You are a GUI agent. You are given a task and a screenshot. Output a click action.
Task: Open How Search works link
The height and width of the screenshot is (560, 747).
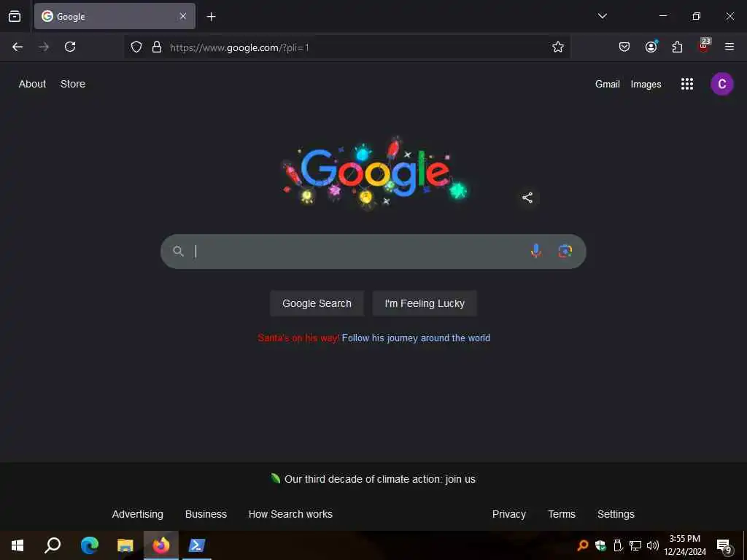pyautogui.click(x=290, y=514)
